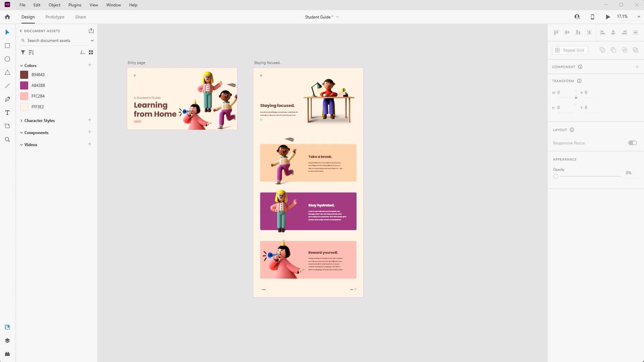
Task: Collapse the Videos section
Action: [21, 145]
